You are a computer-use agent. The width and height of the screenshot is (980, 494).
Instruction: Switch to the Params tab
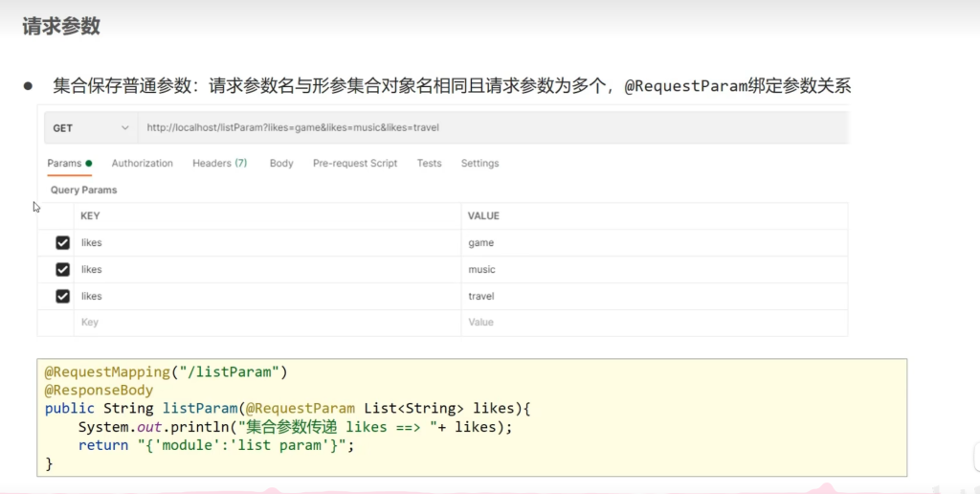tap(65, 164)
